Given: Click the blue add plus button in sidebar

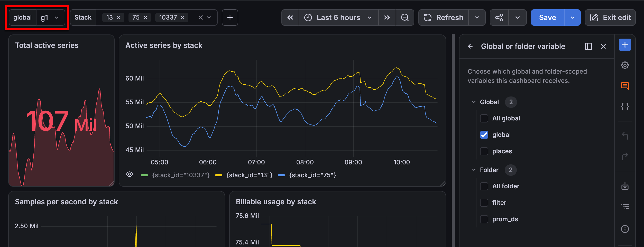Looking at the screenshot, I should pos(625,45).
